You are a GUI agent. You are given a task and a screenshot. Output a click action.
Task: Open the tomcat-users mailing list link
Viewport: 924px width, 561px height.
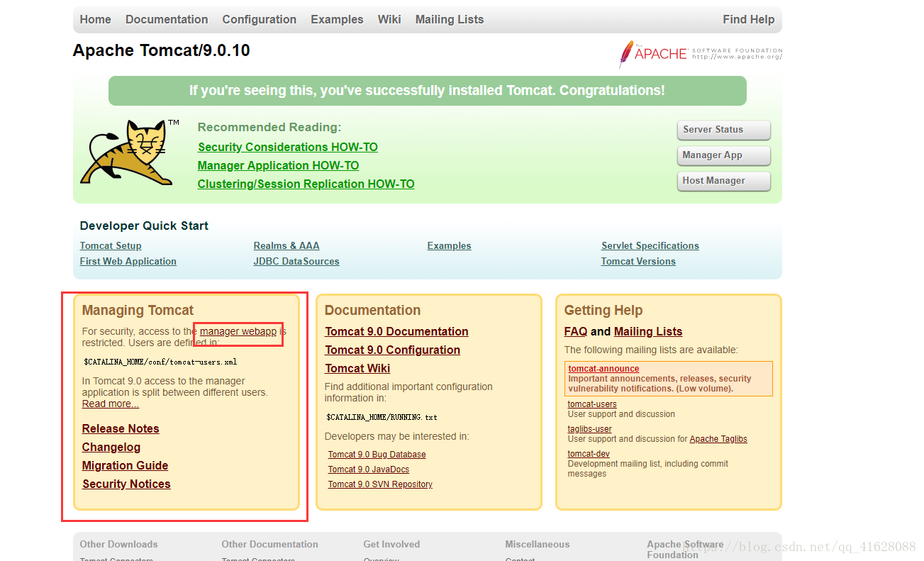pyautogui.click(x=592, y=404)
